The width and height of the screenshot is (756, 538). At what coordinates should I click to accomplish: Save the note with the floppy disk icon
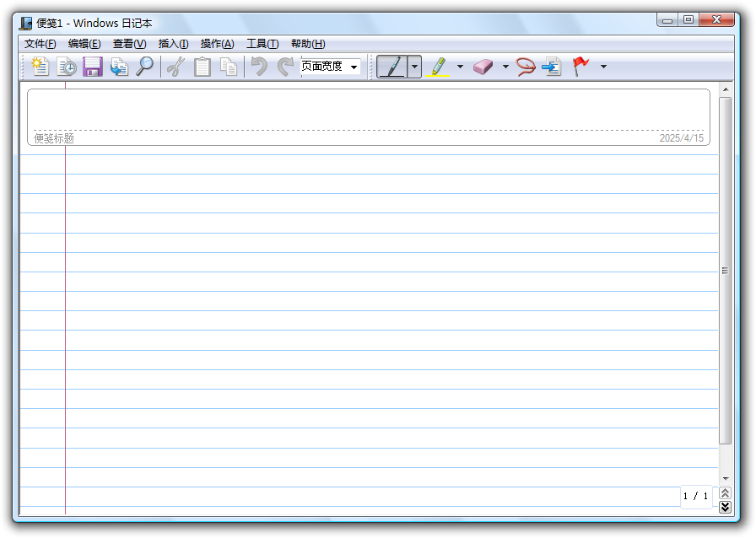pos(93,67)
